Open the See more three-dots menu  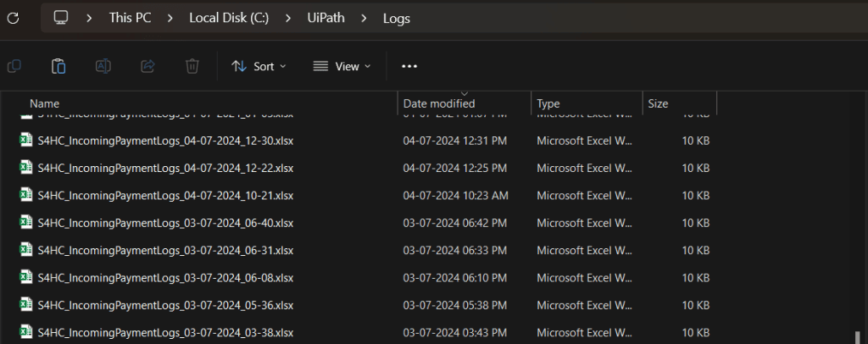point(409,66)
